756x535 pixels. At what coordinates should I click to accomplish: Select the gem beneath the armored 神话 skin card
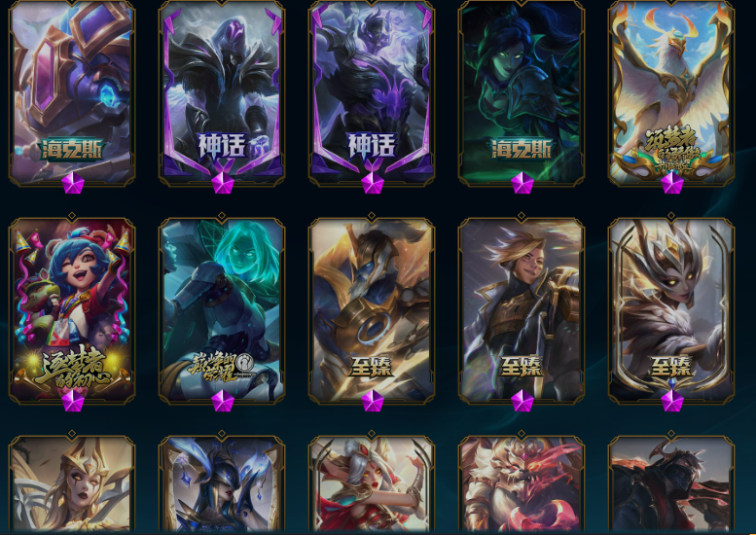point(373,183)
